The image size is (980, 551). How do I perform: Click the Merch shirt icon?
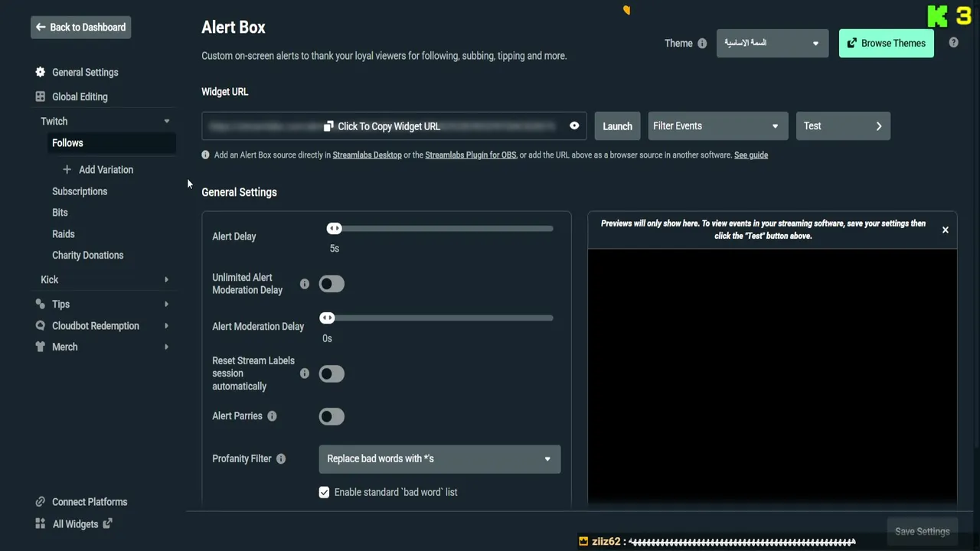click(x=41, y=347)
